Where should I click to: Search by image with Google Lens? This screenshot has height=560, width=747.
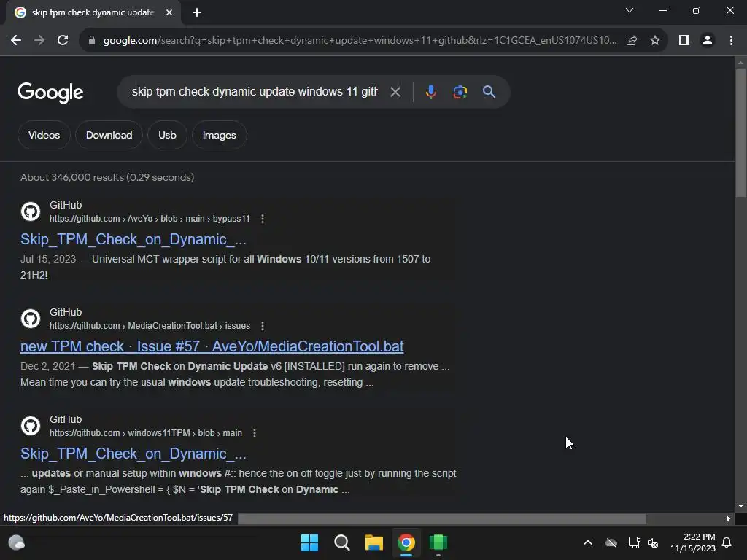pos(460,92)
